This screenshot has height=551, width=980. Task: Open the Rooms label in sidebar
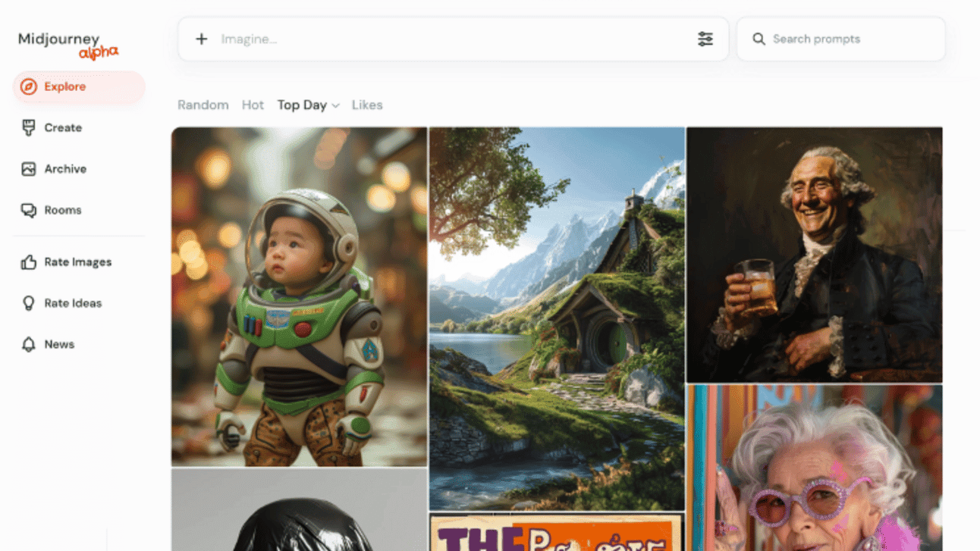(63, 210)
